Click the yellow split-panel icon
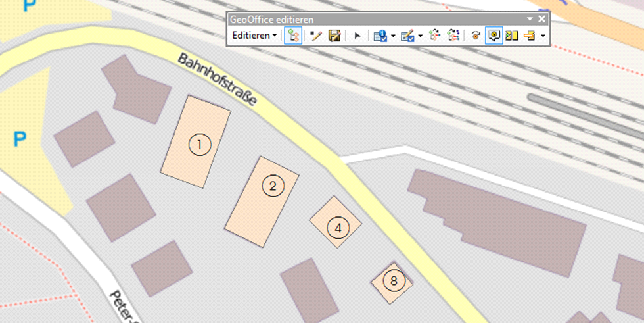Viewport: 644px width, 323px height. point(511,36)
